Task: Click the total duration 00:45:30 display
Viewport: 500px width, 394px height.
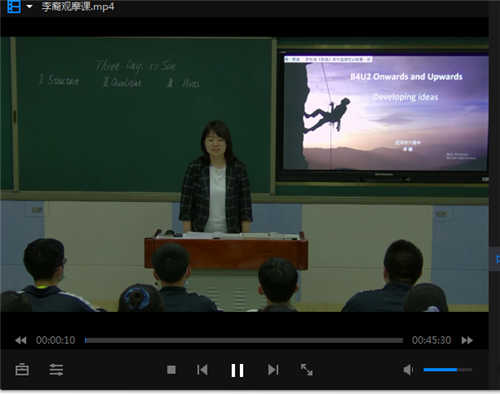Action: pyautogui.click(x=431, y=340)
